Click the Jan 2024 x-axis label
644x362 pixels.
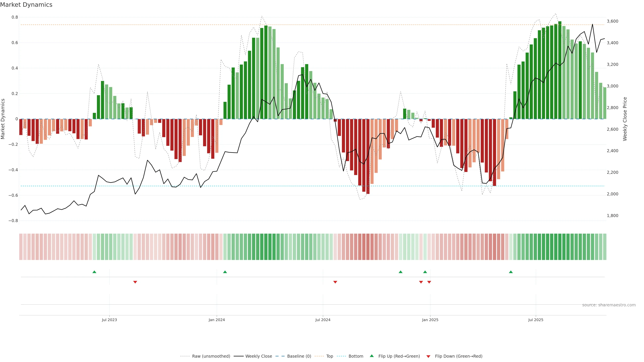tap(217, 320)
